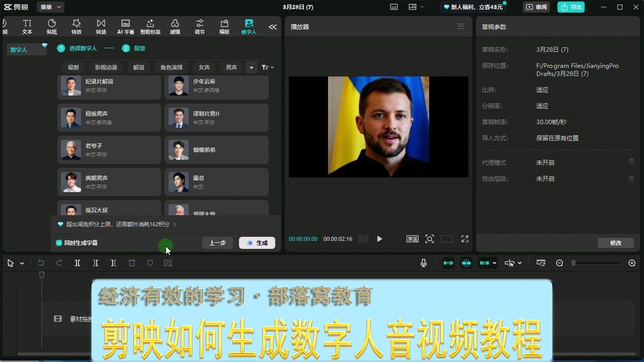This screenshot has width=644, height=362.
Task: Click the redo icon in timeline toolbar
Action: pos(59,263)
